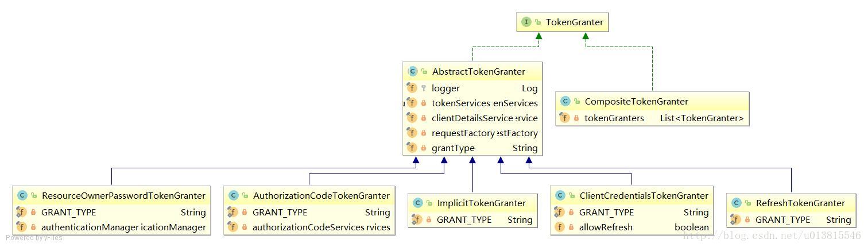Select the RefreshTokenGranter class title
Screen dimensions: 868x247
click(800, 203)
